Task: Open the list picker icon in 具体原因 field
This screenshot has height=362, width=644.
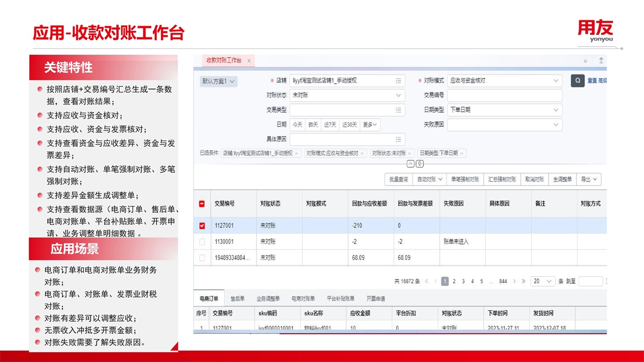Action: (x=398, y=139)
